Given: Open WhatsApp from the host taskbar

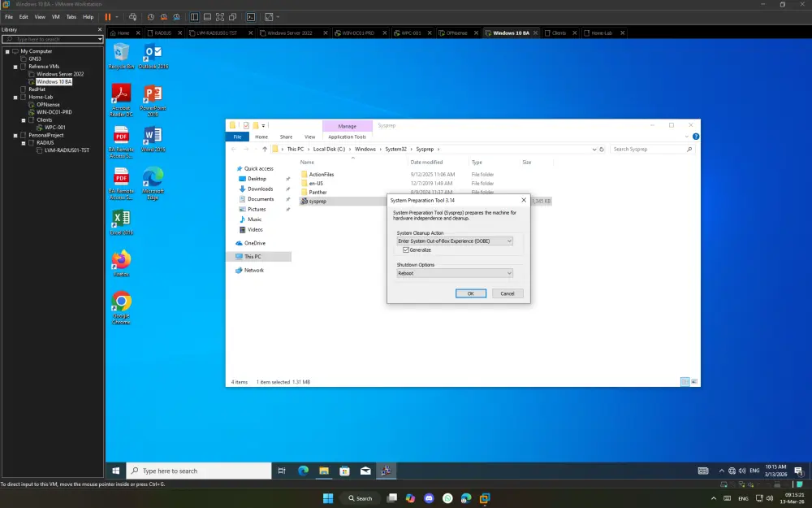Looking at the screenshot, I should coord(447,498).
